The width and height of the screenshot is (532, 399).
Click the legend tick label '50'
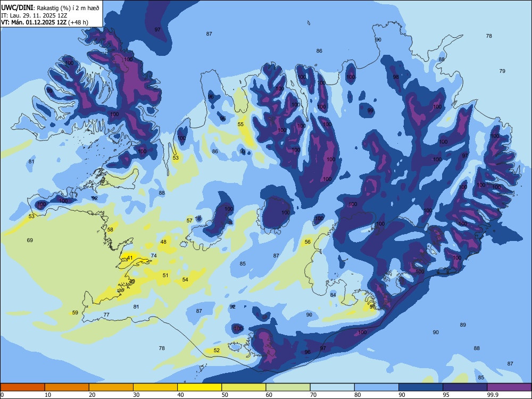(225, 395)
